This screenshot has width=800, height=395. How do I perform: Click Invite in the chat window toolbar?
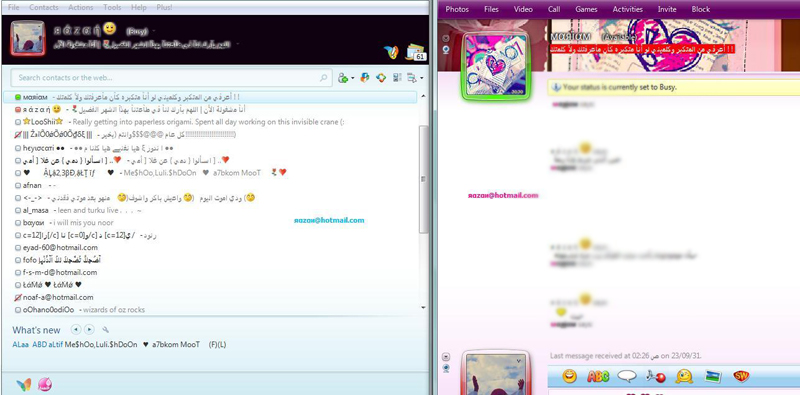pyautogui.click(x=667, y=9)
